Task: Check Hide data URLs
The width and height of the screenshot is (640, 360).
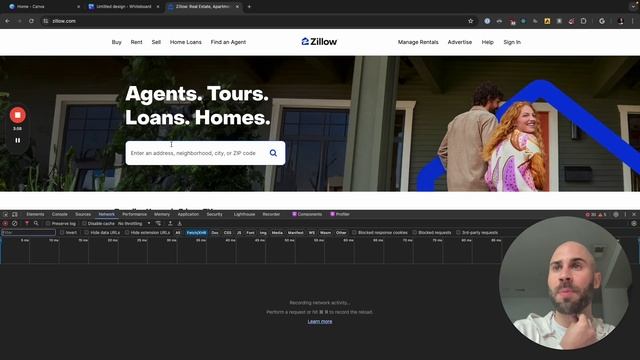Action: coord(87,233)
